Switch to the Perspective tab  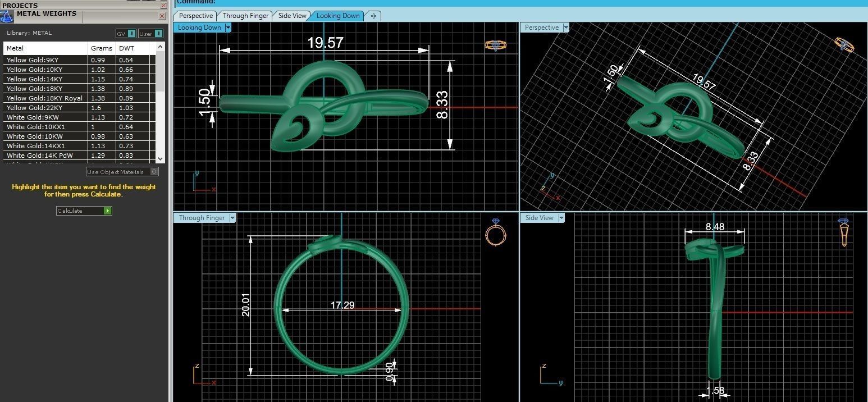point(195,16)
